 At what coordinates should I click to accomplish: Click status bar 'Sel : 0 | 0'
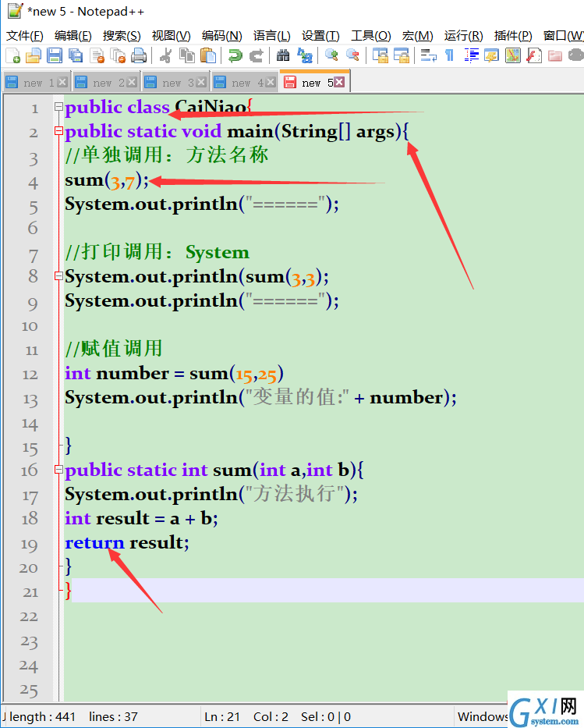[326, 717]
